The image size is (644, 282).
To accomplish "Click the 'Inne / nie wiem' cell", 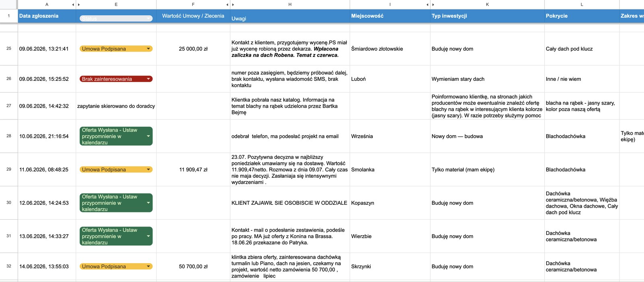I will (582, 79).
